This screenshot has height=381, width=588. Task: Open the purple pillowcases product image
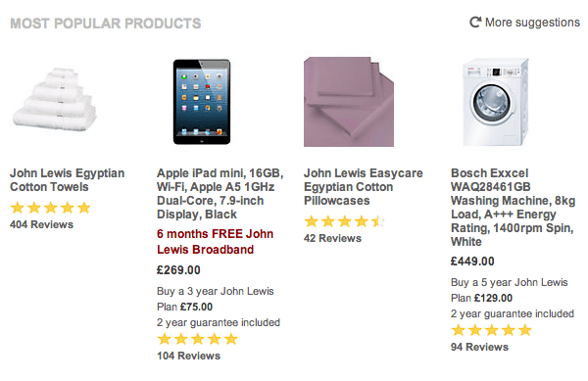click(349, 102)
